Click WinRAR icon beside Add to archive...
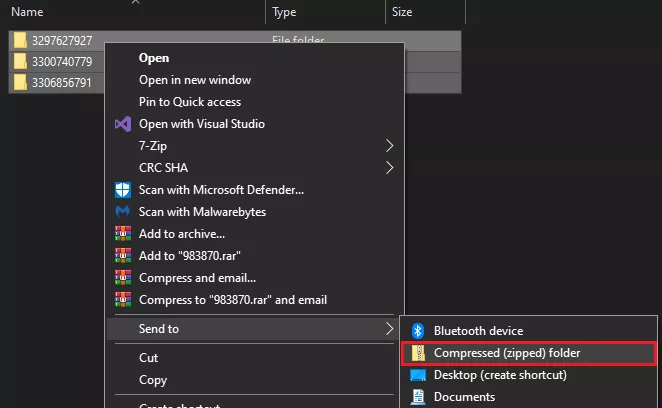662x408 pixels. click(123, 234)
